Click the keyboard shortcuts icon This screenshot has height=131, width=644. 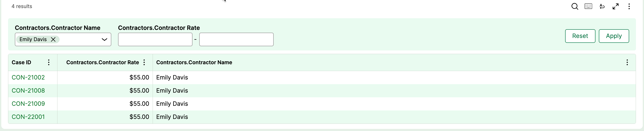(588, 7)
